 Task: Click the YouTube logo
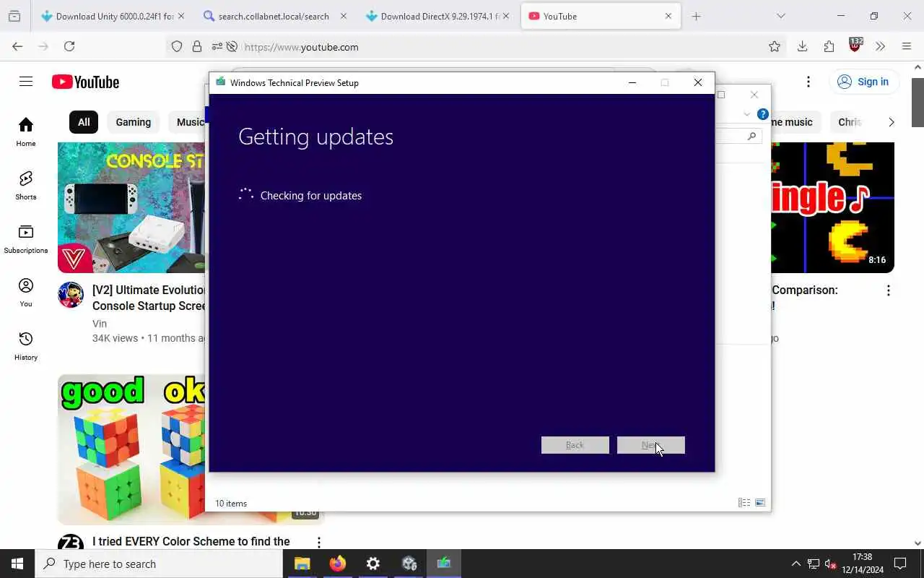tap(85, 82)
